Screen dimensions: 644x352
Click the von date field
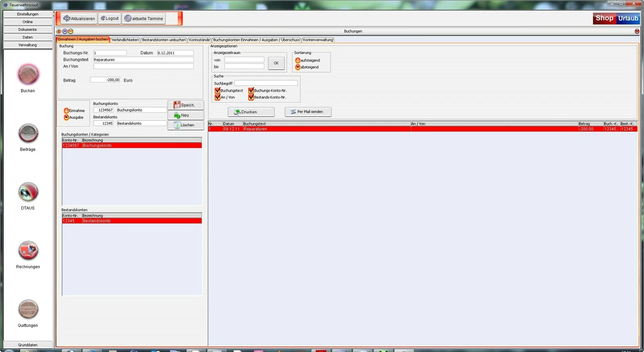pyautogui.click(x=244, y=60)
